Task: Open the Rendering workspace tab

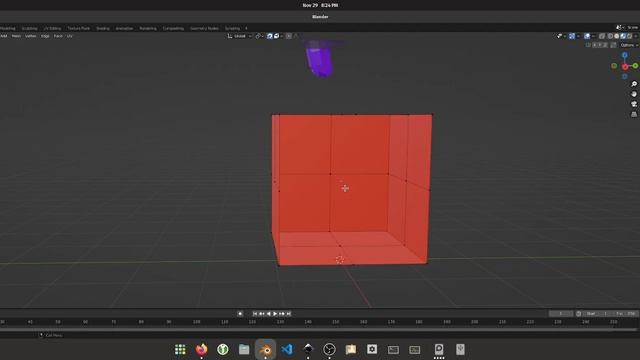Action: pos(148,28)
